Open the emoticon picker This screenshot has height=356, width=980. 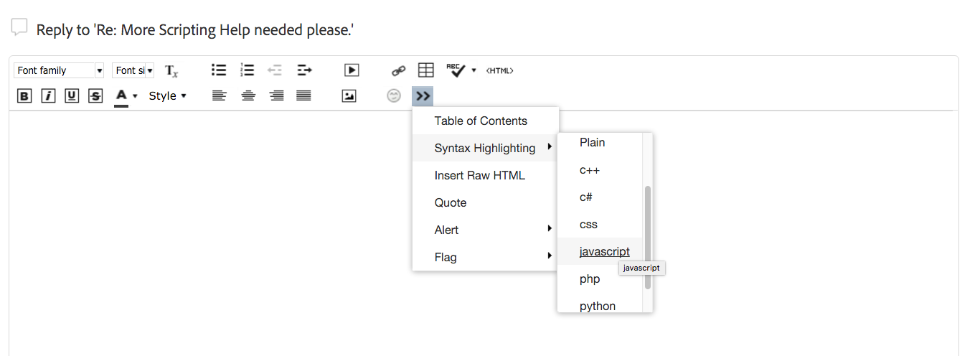click(394, 95)
